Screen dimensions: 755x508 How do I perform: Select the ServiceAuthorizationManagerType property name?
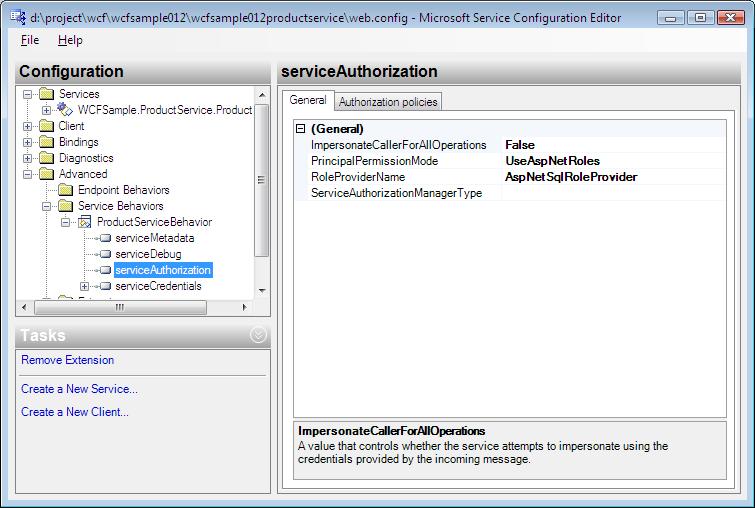[397, 193]
